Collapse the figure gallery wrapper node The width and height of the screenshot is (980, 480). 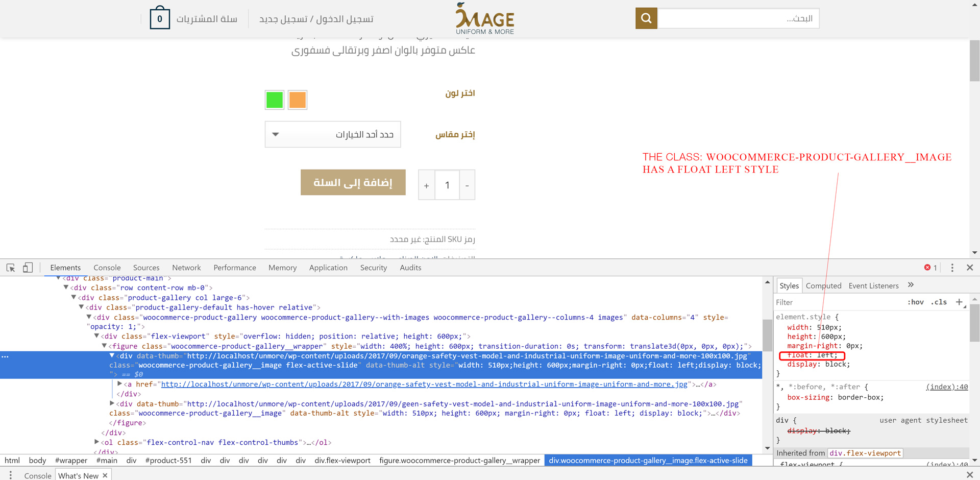click(x=104, y=346)
